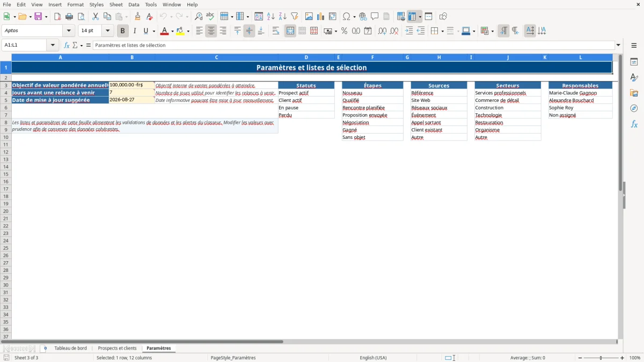Open the Sheet menu
Image resolution: width=644 pixels, height=362 pixels.
tap(116, 4)
